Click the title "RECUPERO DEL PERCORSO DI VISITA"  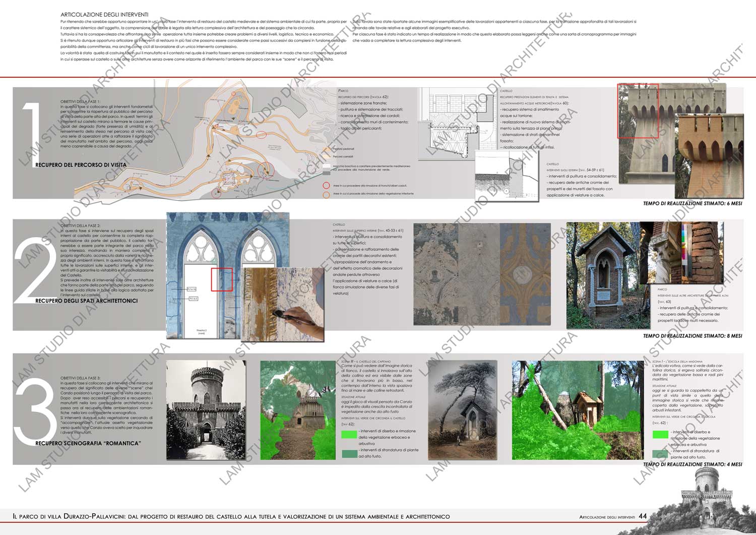(x=81, y=165)
